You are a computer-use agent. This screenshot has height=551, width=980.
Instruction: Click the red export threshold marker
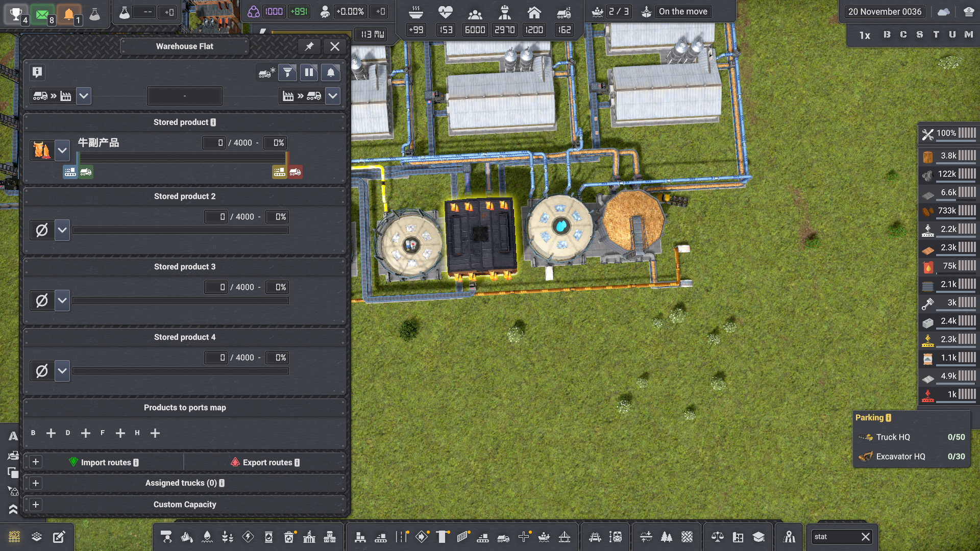coord(296,172)
